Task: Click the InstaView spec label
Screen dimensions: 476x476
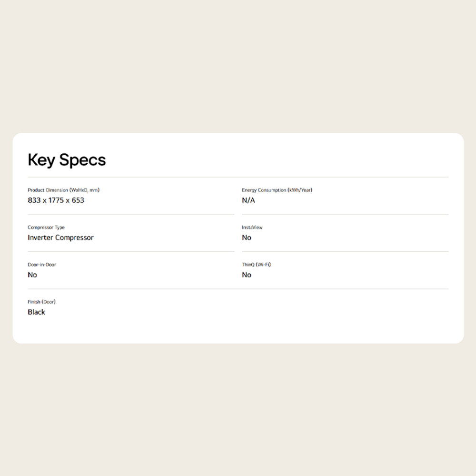Action: coord(252,228)
